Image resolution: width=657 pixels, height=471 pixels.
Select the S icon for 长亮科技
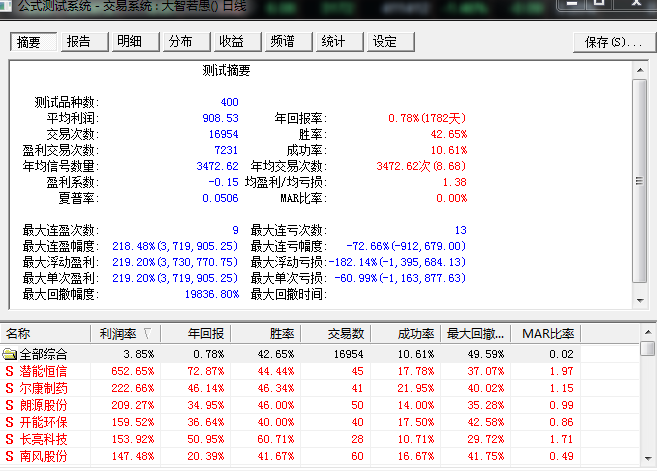(x=10, y=439)
